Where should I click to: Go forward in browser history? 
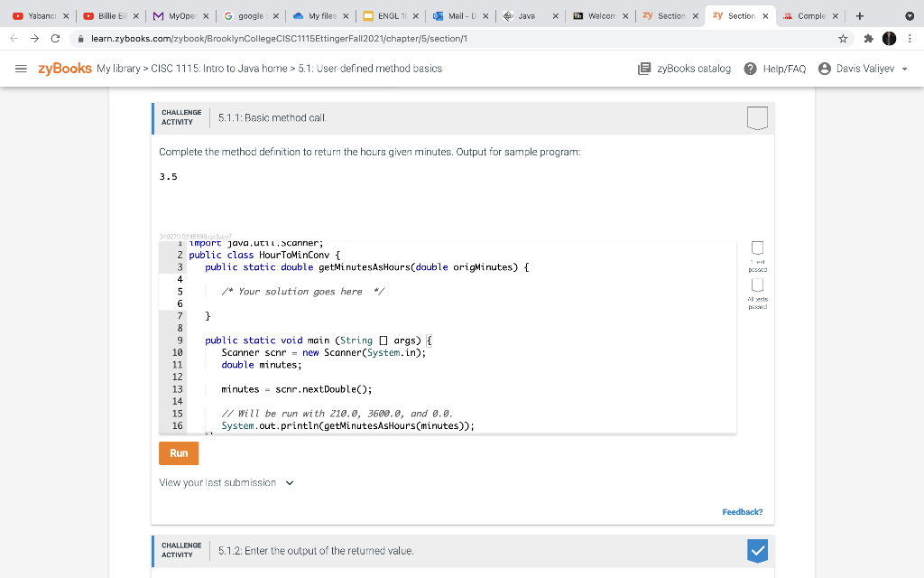pos(35,38)
